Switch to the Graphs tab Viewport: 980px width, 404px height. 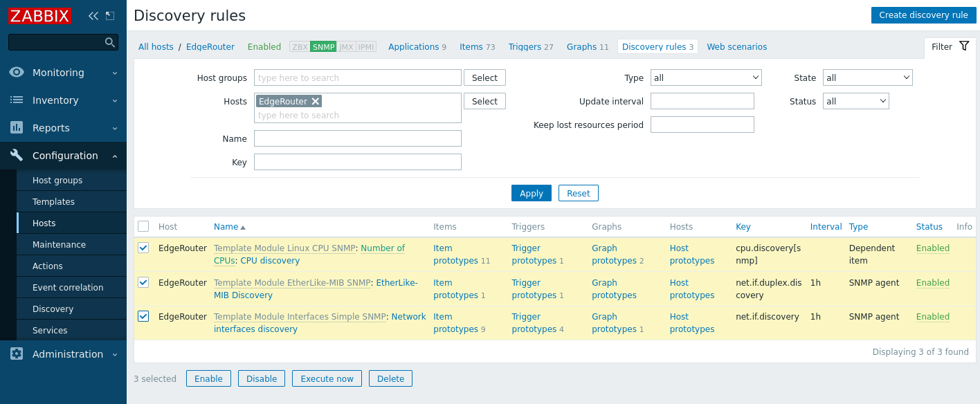point(581,47)
